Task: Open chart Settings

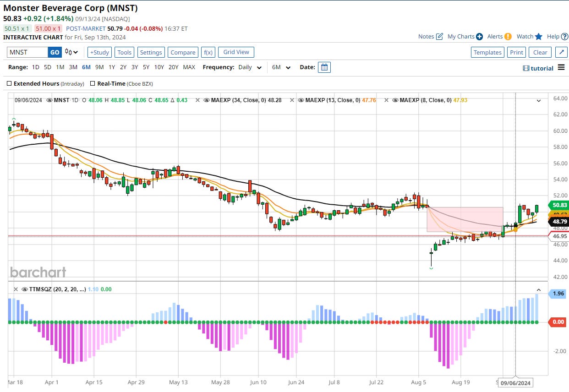Action: [151, 52]
